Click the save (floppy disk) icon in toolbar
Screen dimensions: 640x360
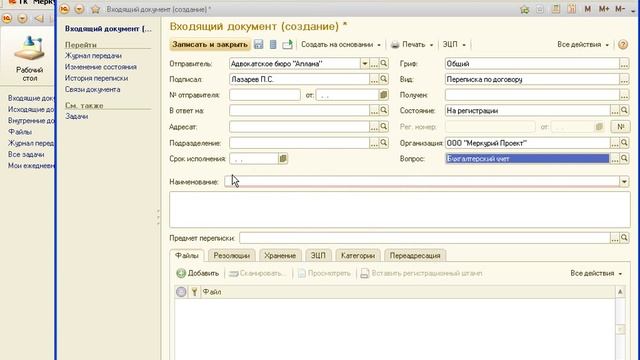tap(258, 44)
